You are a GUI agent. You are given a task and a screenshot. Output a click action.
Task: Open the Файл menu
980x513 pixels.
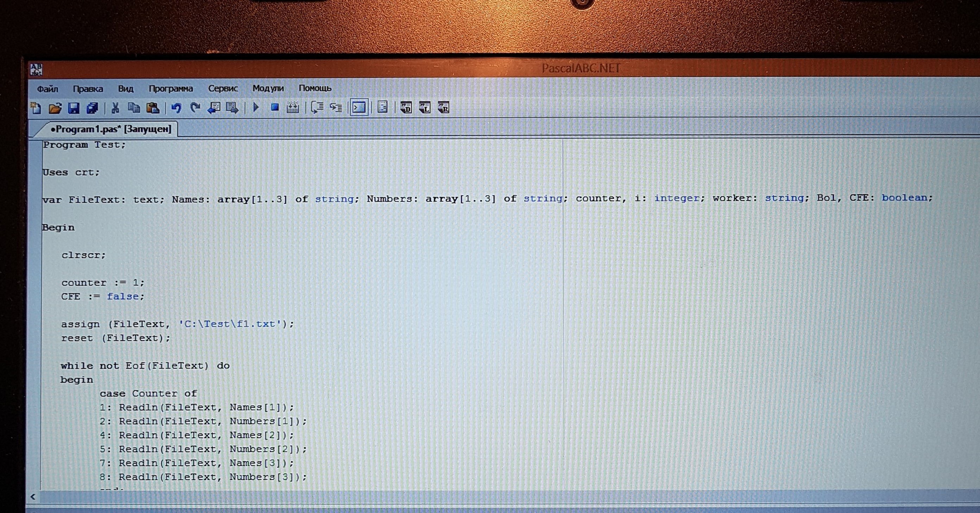point(48,89)
